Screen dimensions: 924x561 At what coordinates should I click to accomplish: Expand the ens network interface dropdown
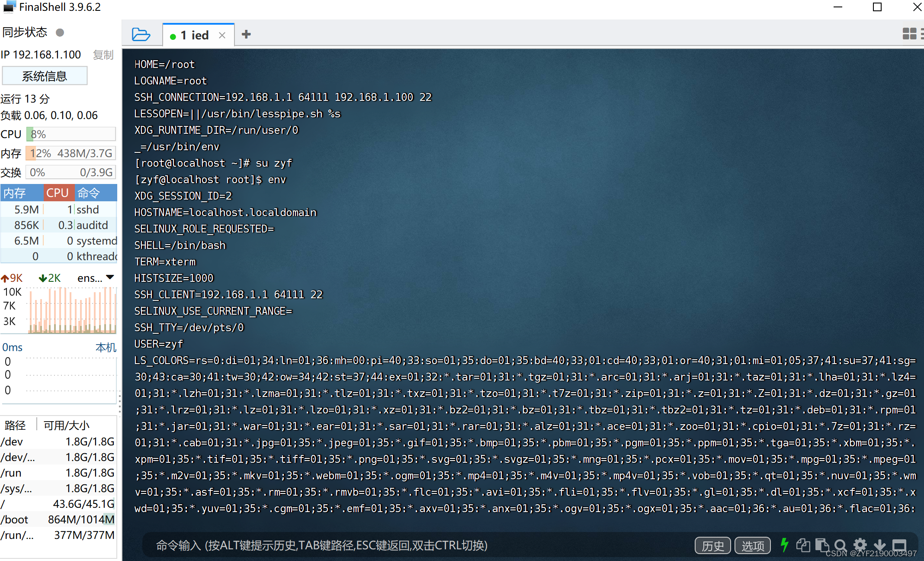click(110, 277)
